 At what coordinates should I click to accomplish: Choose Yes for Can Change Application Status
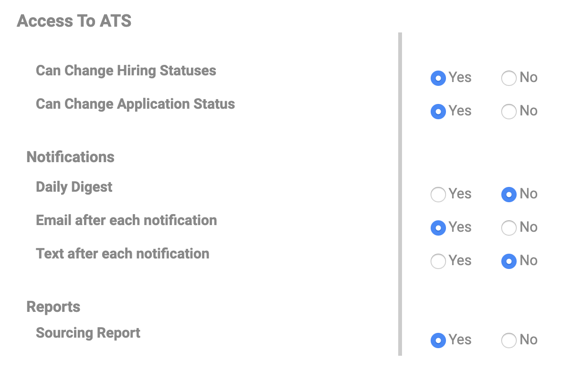pyautogui.click(x=438, y=112)
